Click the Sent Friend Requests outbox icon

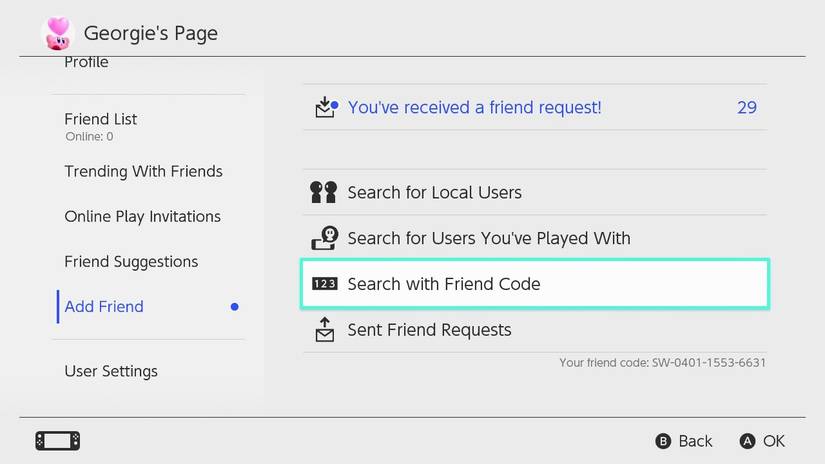324,330
